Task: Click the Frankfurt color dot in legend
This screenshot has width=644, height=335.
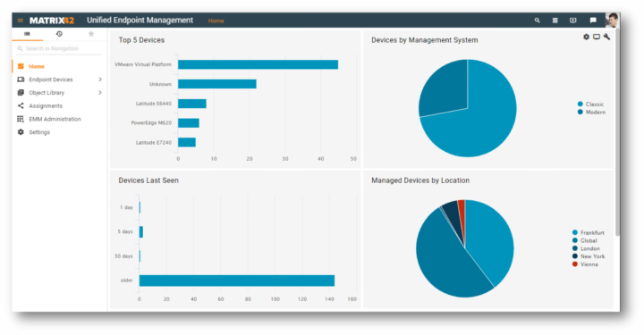Action: (575, 232)
